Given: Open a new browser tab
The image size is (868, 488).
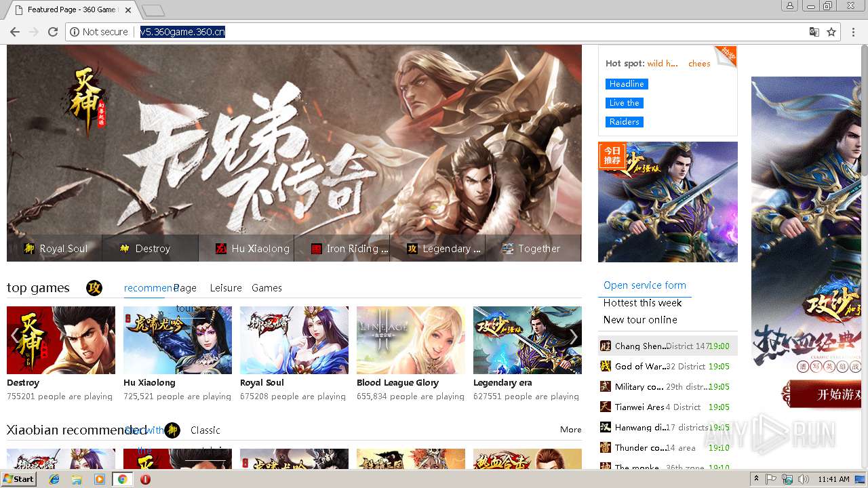Looking at the screenshot, I should [x=153, y=10].
